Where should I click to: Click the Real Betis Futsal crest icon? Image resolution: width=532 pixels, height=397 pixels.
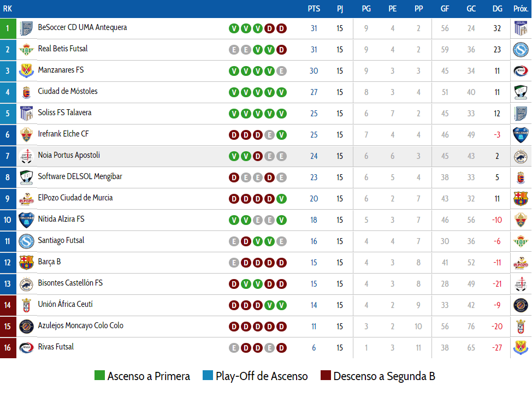pos(26,49)
